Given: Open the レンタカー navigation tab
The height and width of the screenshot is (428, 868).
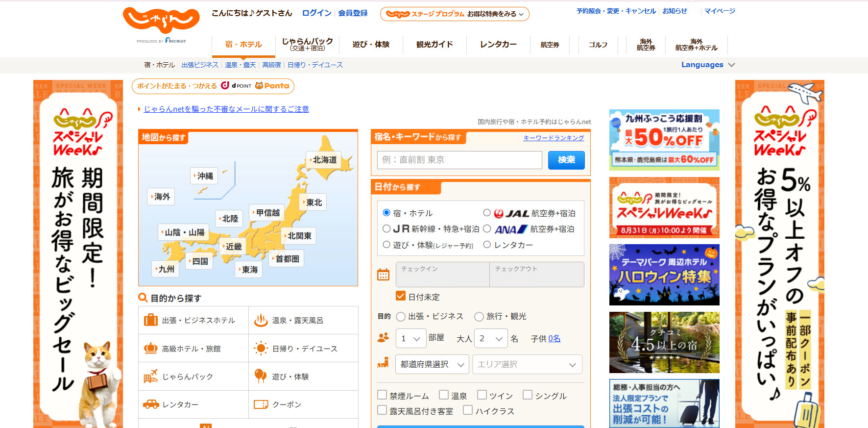Looking at the screenshot, I should click(498, 45).
